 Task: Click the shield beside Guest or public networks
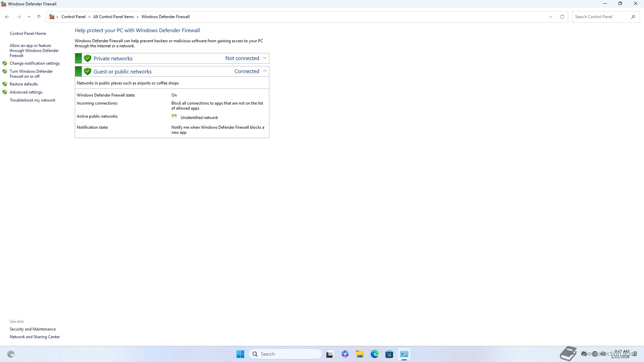88,71
